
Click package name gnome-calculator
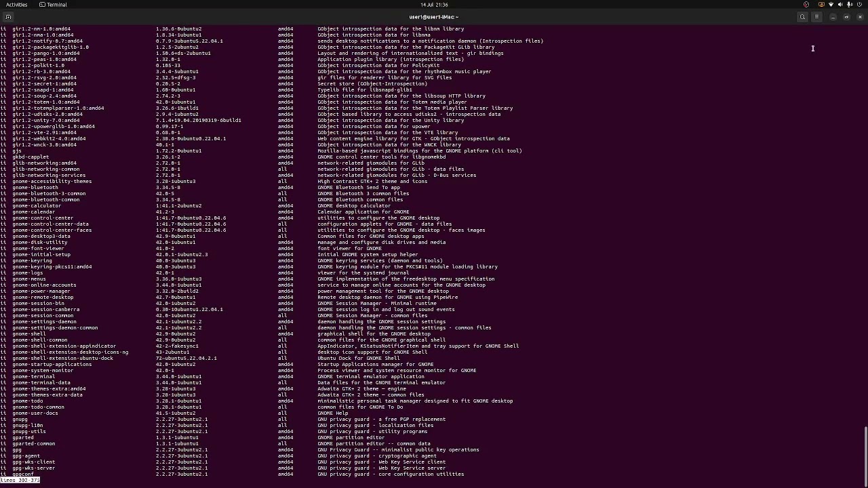click(x=37, y=206)
